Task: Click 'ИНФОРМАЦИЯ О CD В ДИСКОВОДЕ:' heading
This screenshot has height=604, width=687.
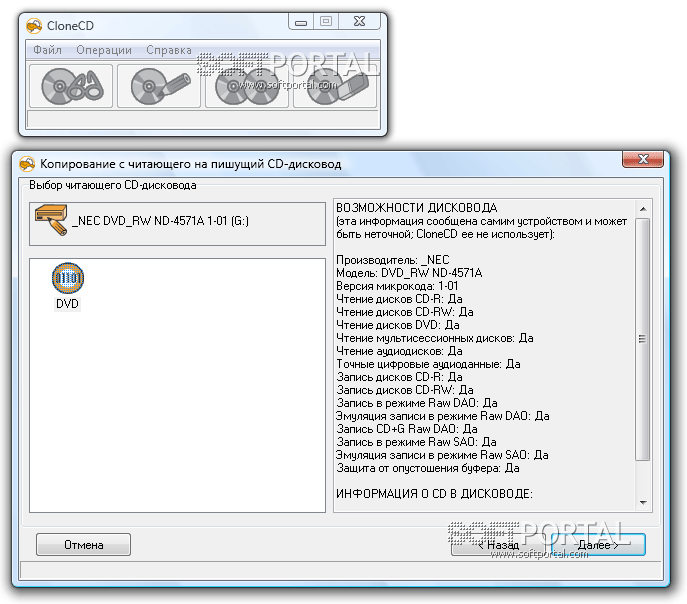Action: [x=434, y=494]
